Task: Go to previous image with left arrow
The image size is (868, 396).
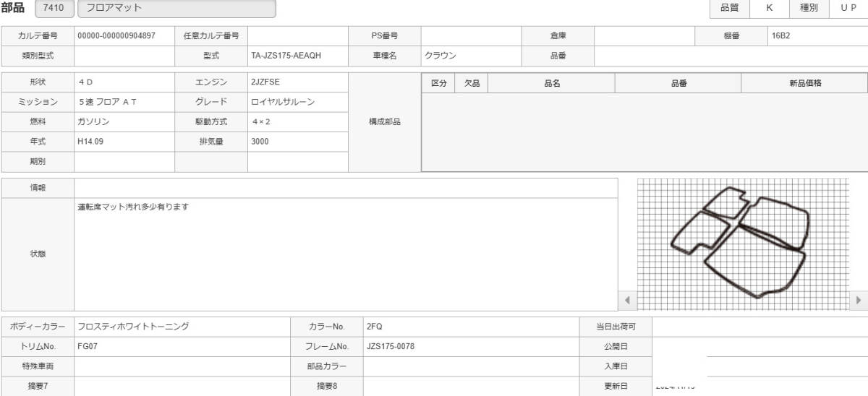Action: (627, 299)
